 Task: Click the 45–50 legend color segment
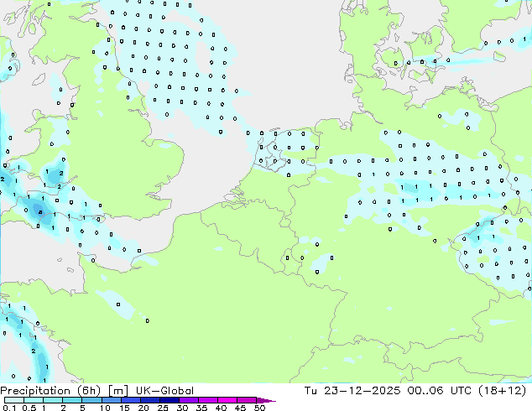247,400
